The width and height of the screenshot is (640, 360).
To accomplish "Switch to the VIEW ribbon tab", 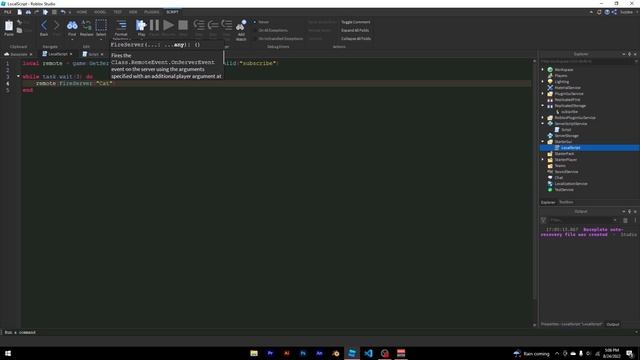I will tap(133, 12).
